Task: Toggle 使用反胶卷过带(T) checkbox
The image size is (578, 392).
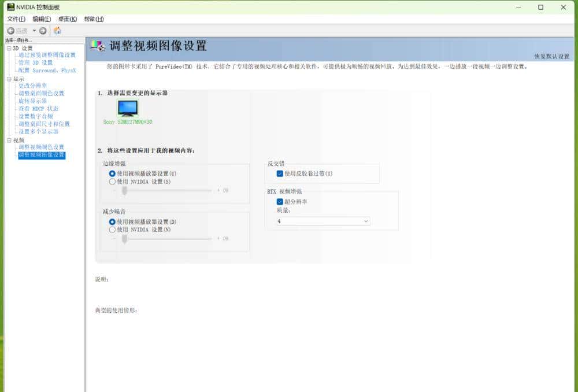Action: tap(280, 173)
